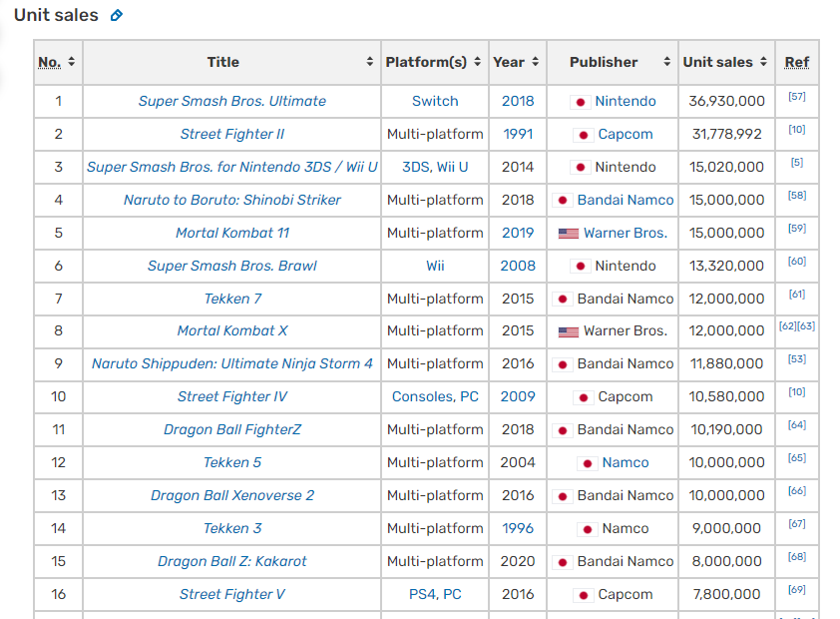Click Japan flag beside Nintendo in row 1
840x619 pixels.
(581, 102)
